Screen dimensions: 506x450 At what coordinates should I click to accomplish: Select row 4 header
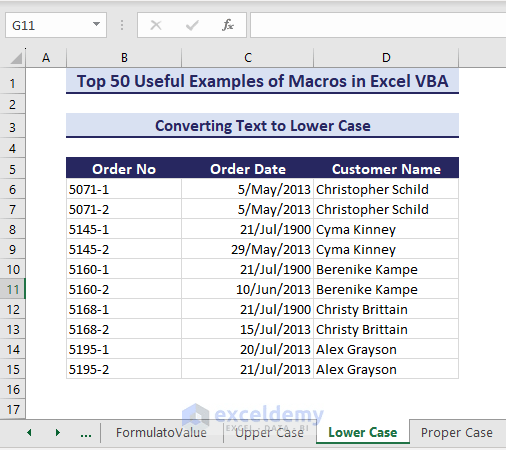click(x=12, y=148)
